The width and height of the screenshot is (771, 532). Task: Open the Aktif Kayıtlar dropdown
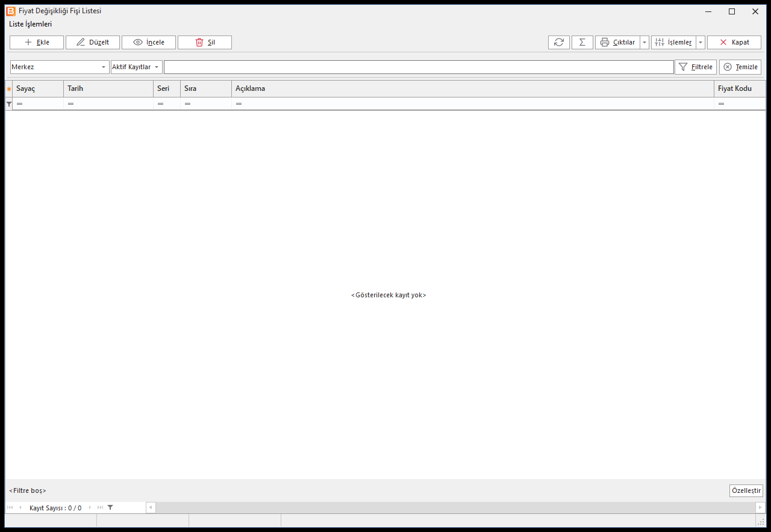pyautogui.click(x=137, y=67)
